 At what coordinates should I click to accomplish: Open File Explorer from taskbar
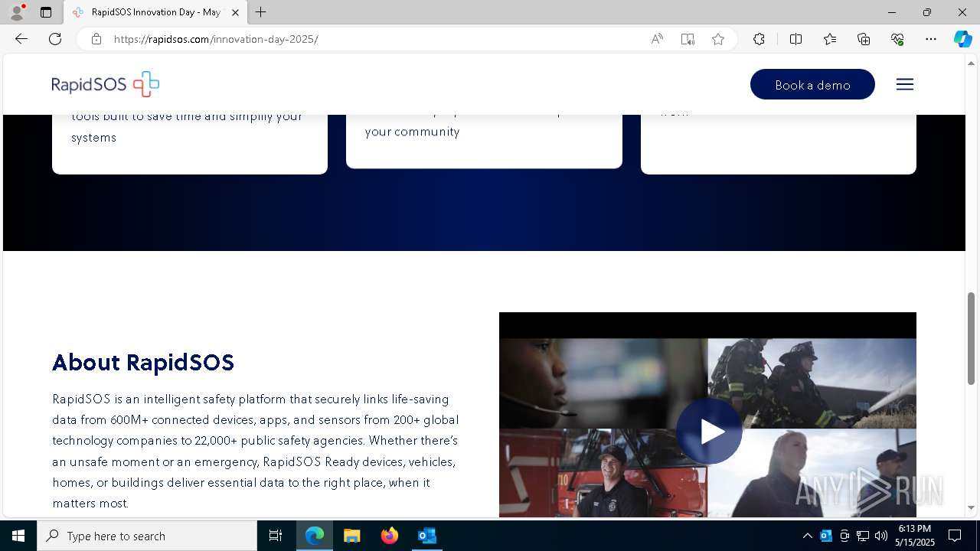[351, 536]
